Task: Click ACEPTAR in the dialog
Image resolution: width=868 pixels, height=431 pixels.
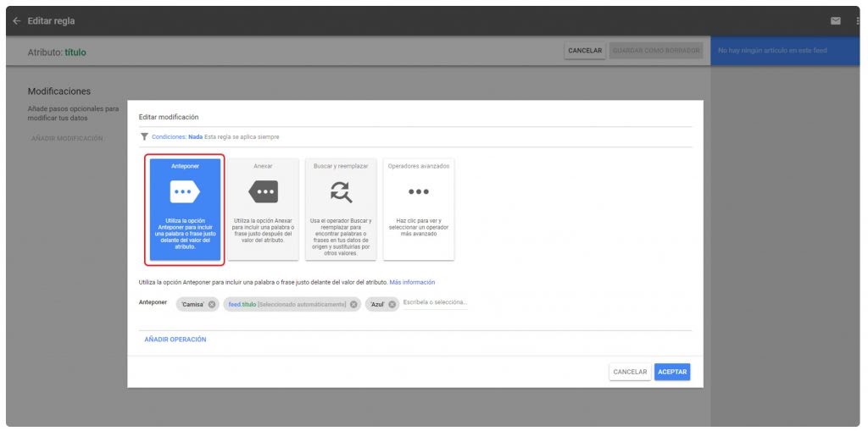Action: [672, 372]
